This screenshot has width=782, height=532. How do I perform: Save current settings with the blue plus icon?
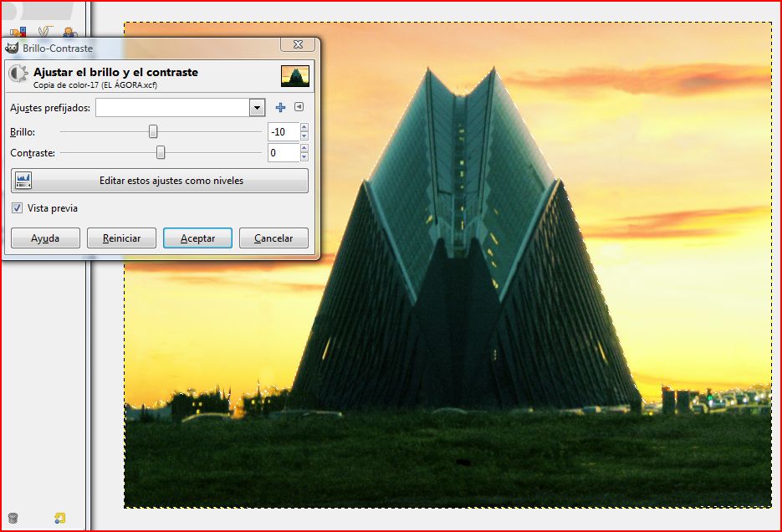[280, 107]
